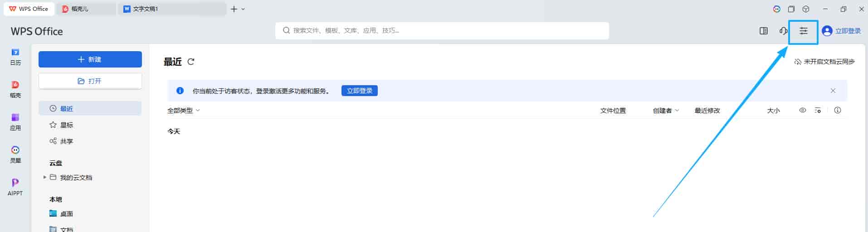Click the search files and templates box
The height and width of the screenshot is (232, 868).
[x=442, y=30]
